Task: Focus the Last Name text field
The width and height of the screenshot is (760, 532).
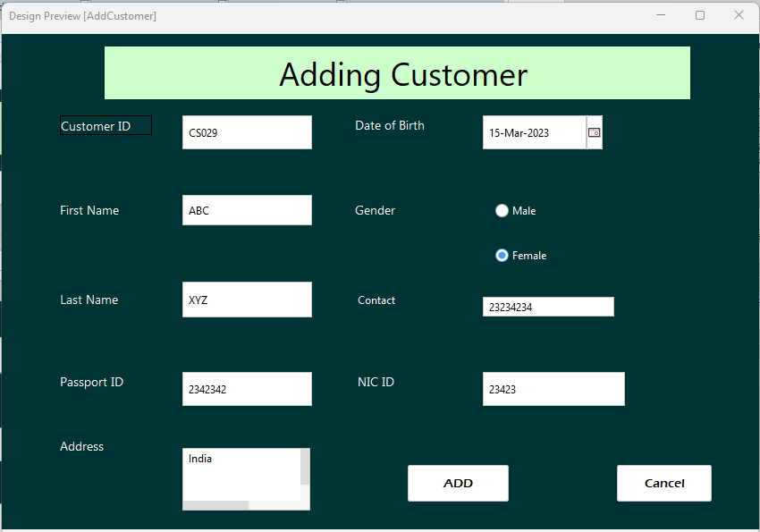Action: coord(247,299)
